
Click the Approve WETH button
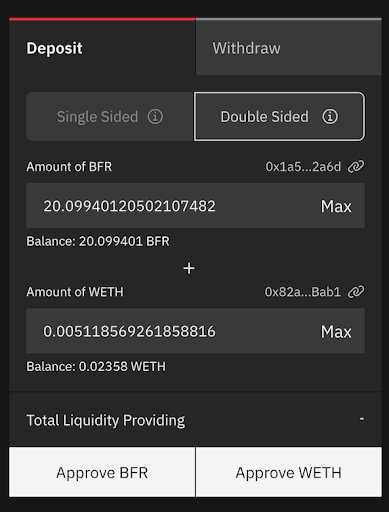tap(289, 472)
